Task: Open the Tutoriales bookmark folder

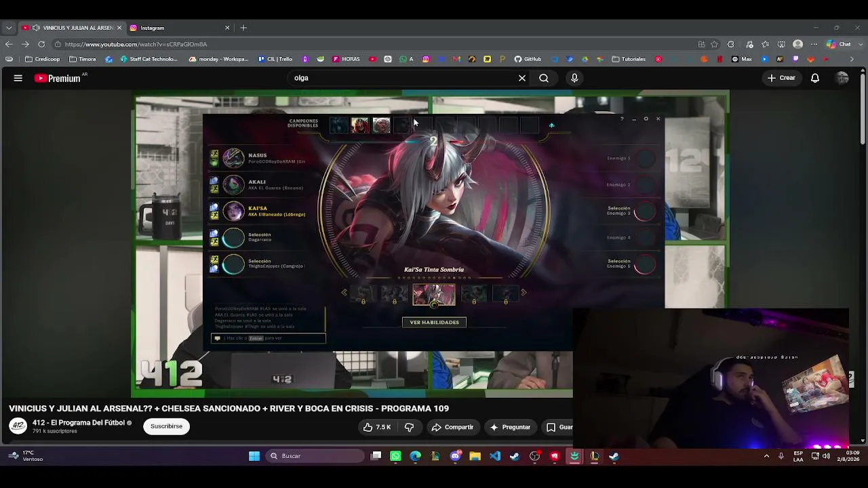Action: pos(629,59)
